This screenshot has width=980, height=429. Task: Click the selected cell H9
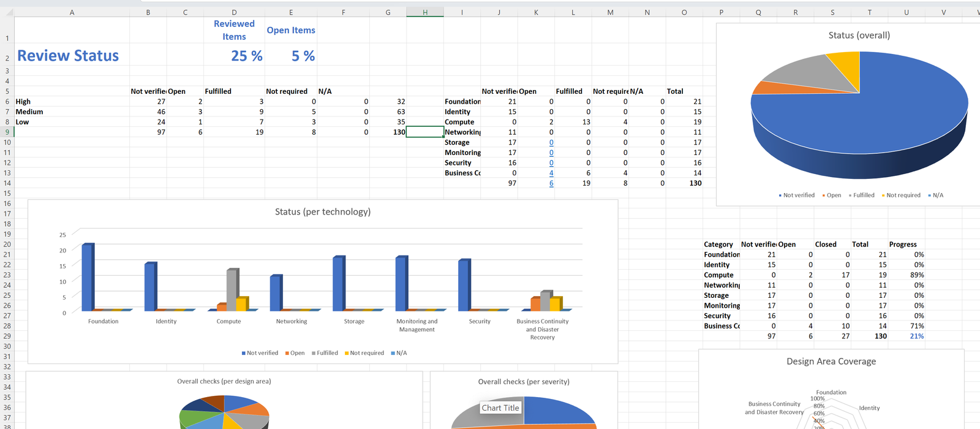pyautogui.click(x=425, y=132)
